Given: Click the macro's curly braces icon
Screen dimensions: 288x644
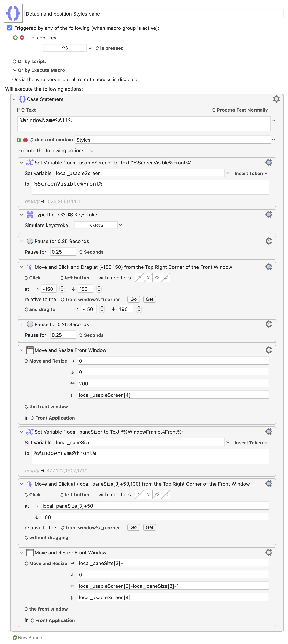Looking at the screenshot, I should [13, 13].
